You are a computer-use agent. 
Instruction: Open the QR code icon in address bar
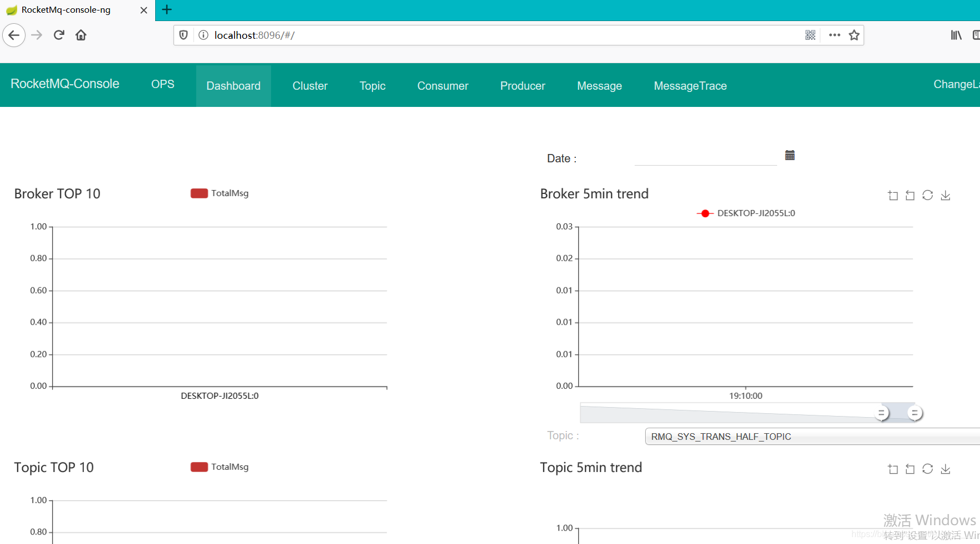pos(810,35)
